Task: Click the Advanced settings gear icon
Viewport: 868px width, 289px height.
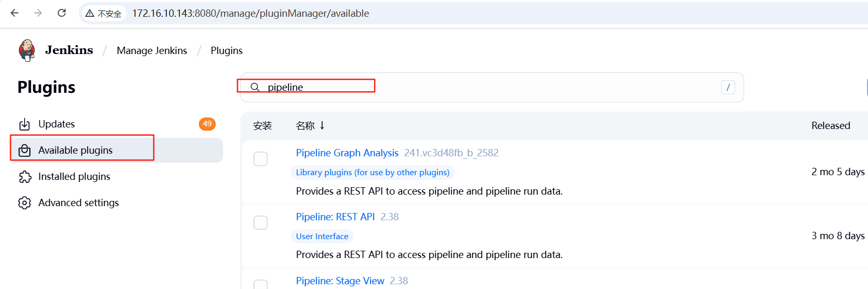Action: click(25, 203)
